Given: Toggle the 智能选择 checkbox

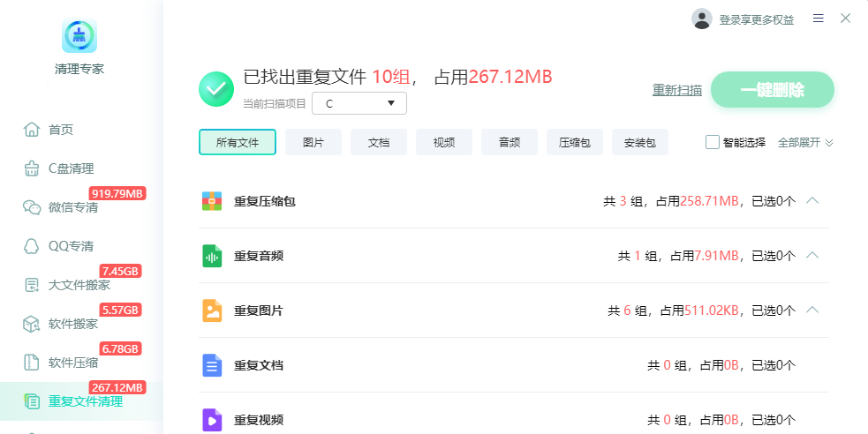Looking at the screenshot, I should pos(713,142).
